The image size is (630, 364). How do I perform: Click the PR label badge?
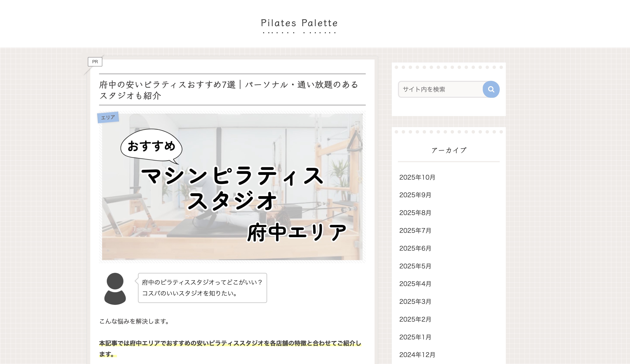coord(95,62)
